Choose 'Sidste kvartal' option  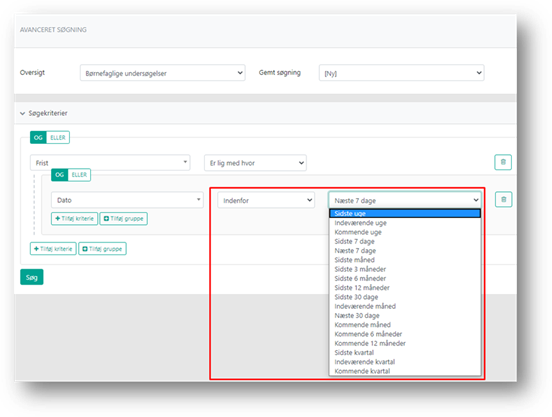405,352
